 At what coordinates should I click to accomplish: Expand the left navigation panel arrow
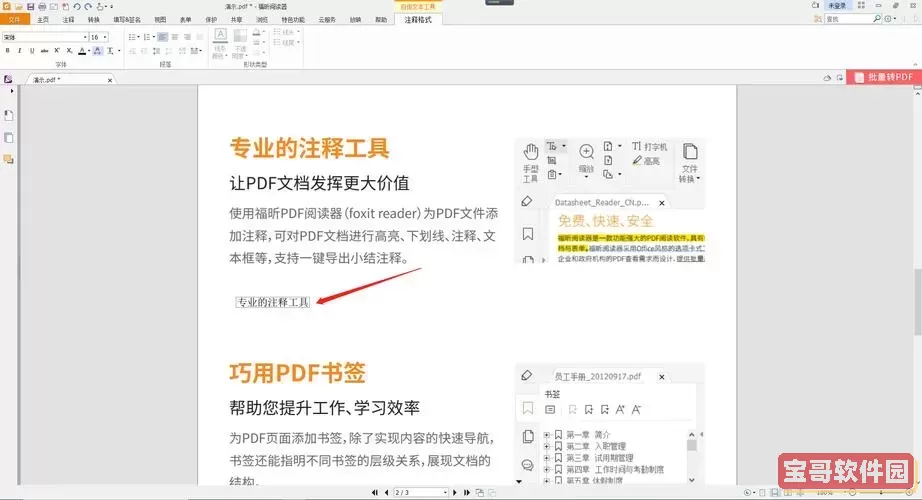tap(12, 91)
